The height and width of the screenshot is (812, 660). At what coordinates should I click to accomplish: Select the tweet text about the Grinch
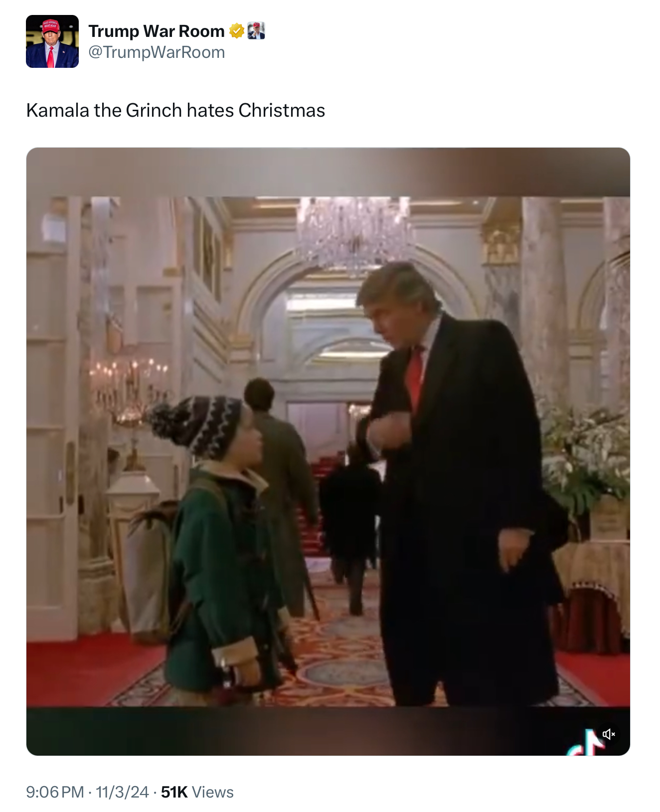coord(175,110)
